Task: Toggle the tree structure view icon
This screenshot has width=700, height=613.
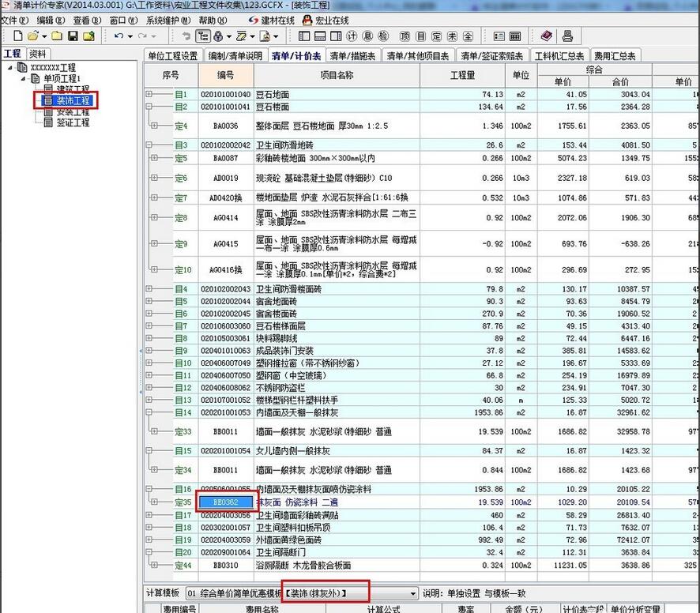Action: coord(203,36)
